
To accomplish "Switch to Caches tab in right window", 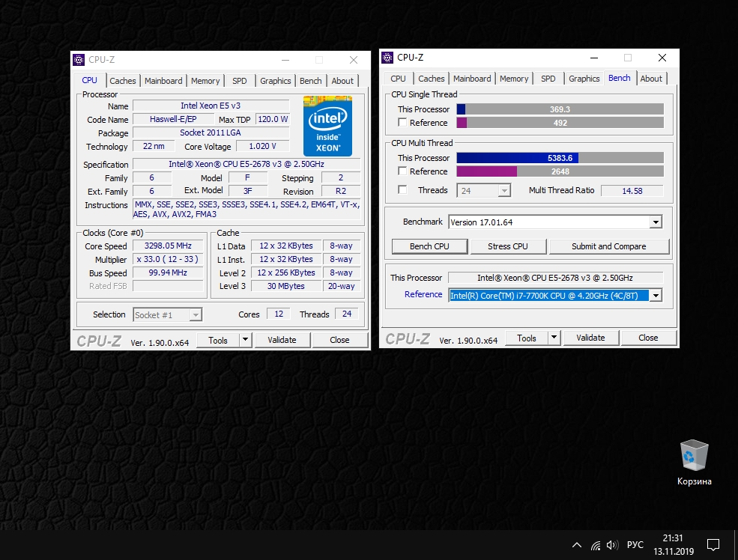I will click(x=431, y=79).
